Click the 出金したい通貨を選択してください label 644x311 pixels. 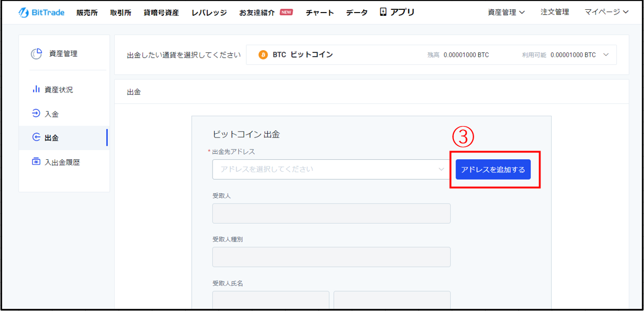(184, 55)
